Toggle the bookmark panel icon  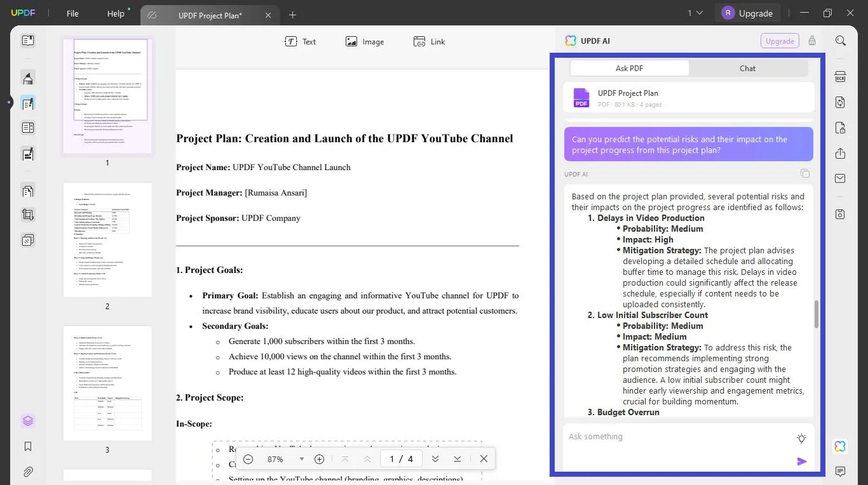(28, 446)
